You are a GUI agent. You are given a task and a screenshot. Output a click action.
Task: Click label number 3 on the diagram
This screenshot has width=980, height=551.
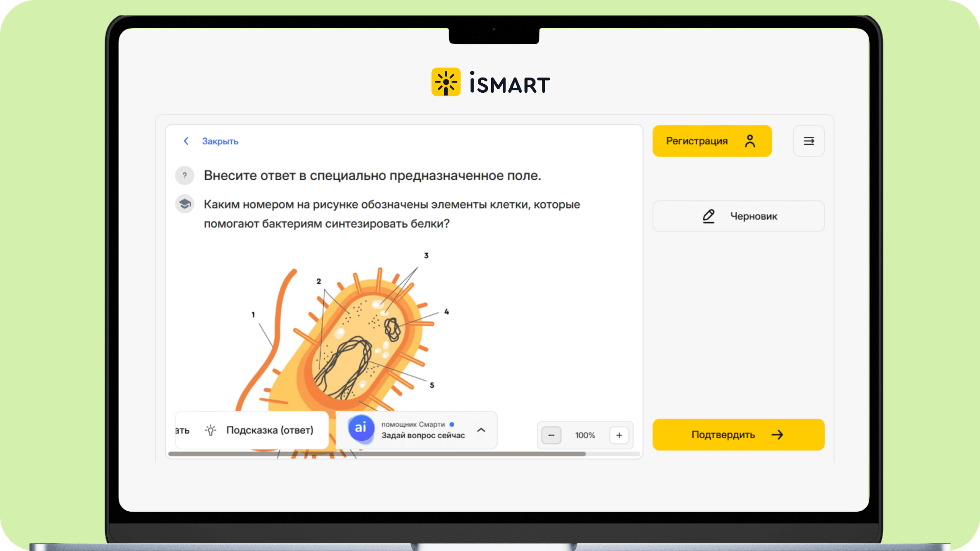(426, 256)
